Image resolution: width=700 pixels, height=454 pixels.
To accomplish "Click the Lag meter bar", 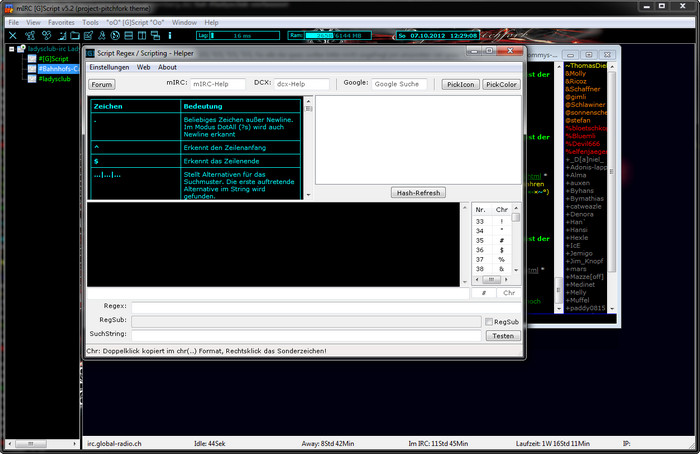I will [238, 35].
